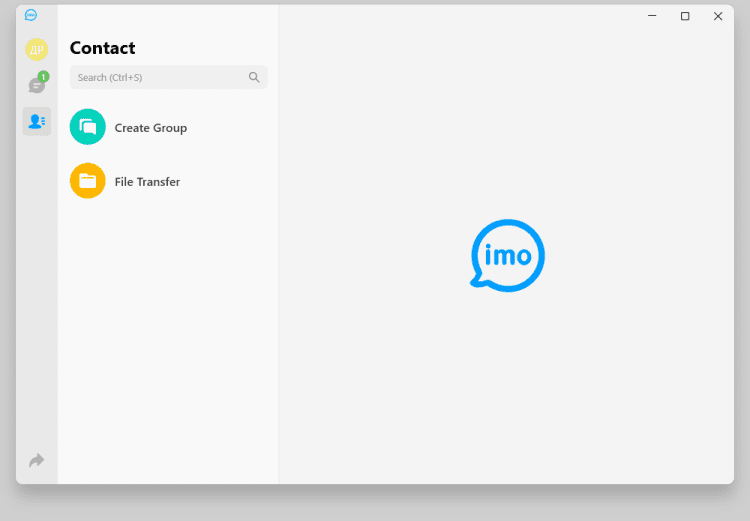This screenshot has height=521, width=750.
Task: Click the teal Create Group icon
Action: pos(88,127)
